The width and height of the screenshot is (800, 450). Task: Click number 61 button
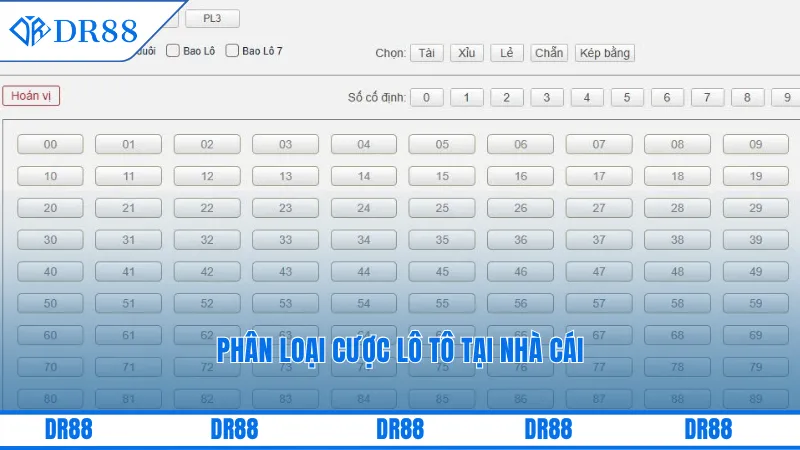tap(129, 335)
